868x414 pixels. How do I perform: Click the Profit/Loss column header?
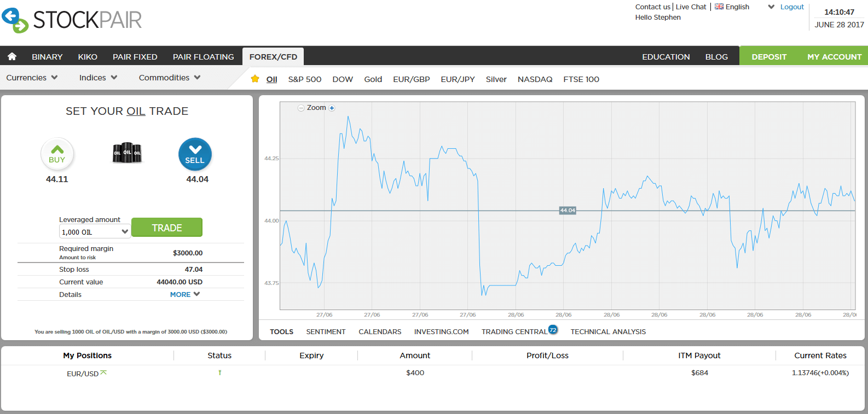click(547, 355)
